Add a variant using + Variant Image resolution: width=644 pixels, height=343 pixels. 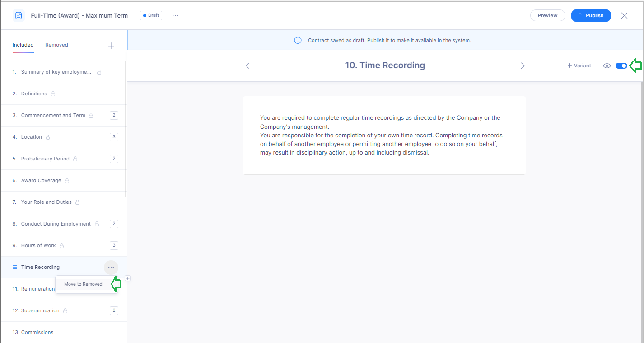[x=579, y=66]
